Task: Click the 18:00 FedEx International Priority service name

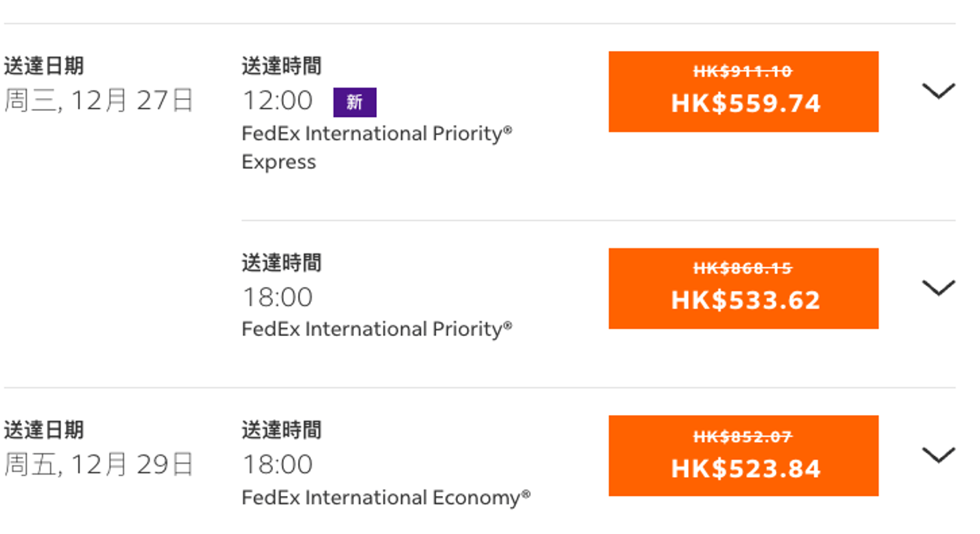Action: point(376,329)
